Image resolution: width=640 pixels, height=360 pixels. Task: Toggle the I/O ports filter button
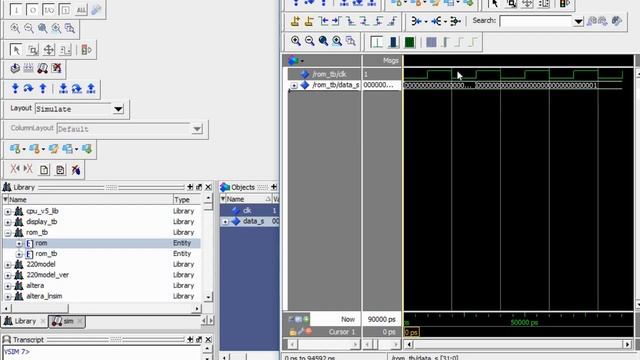49,9
